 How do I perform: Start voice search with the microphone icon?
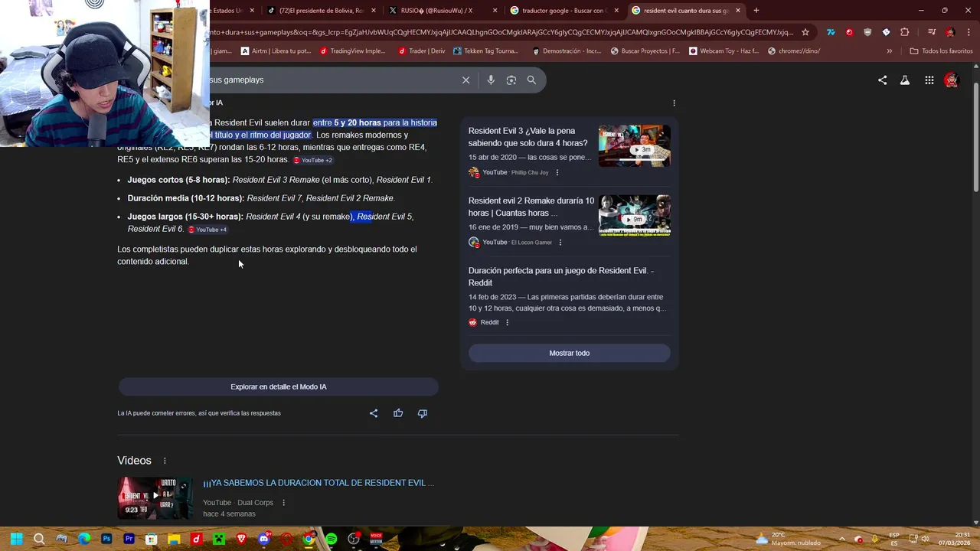491,80
